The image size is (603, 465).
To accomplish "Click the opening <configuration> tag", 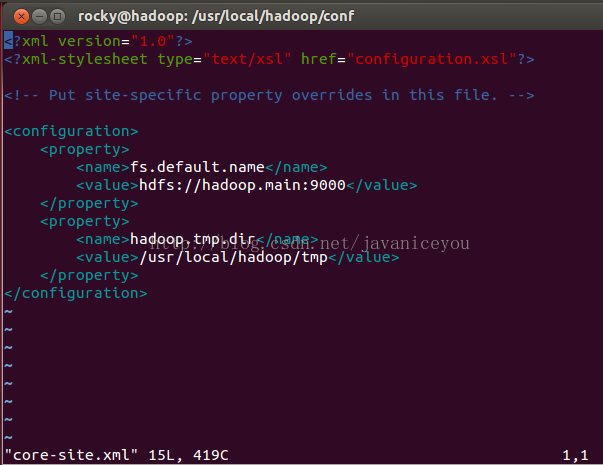I will (x=71, y=132).
